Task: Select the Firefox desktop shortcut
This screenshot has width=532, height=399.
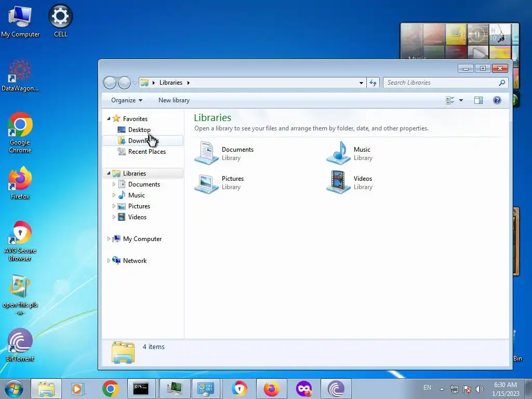Action: coord(20,182)
